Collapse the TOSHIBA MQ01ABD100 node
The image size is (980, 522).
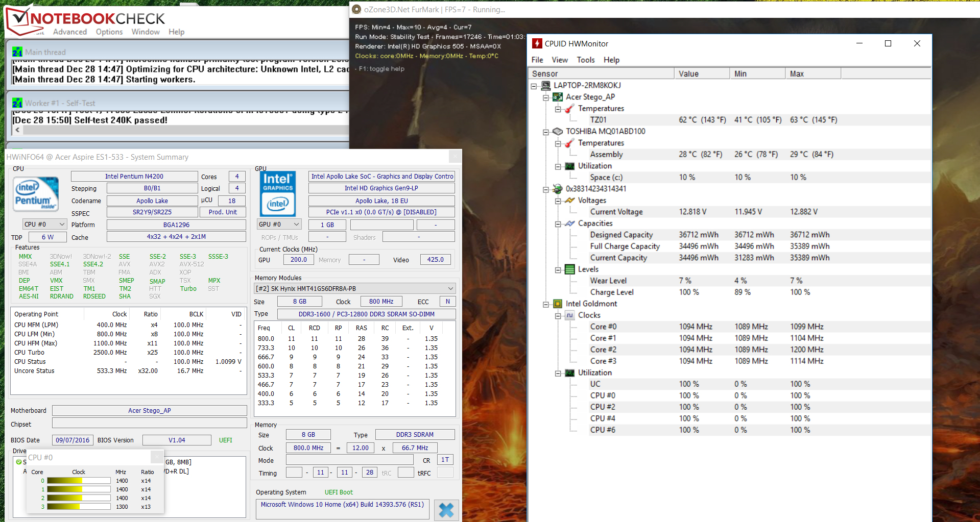point(546,132)
